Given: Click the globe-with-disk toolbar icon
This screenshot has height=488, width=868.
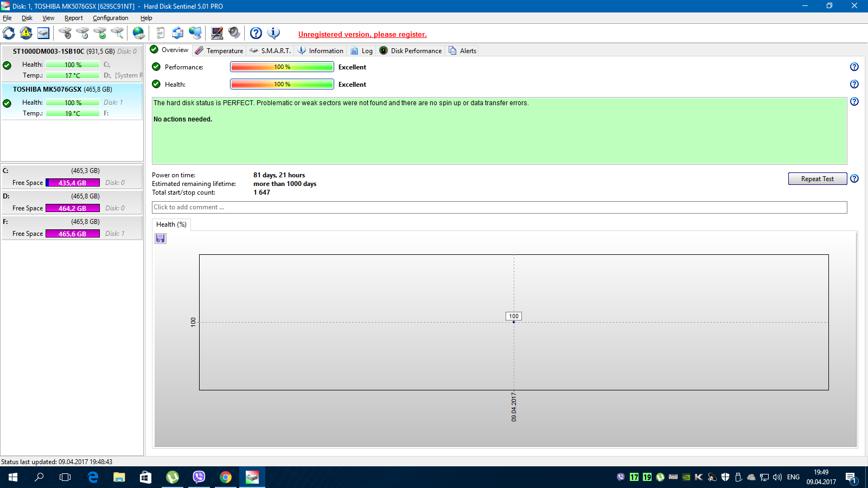Looking at the screenshot, I should coord(139,33).
